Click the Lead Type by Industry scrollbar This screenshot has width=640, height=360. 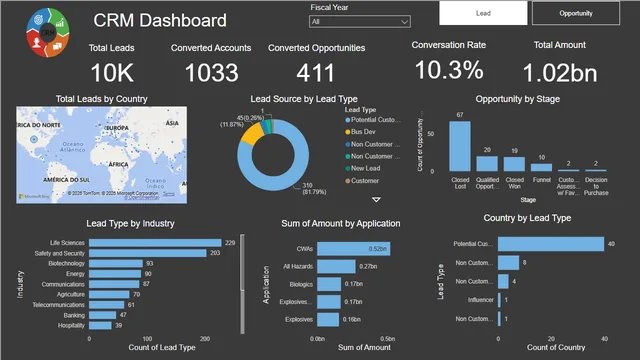[x=242, y=262]
